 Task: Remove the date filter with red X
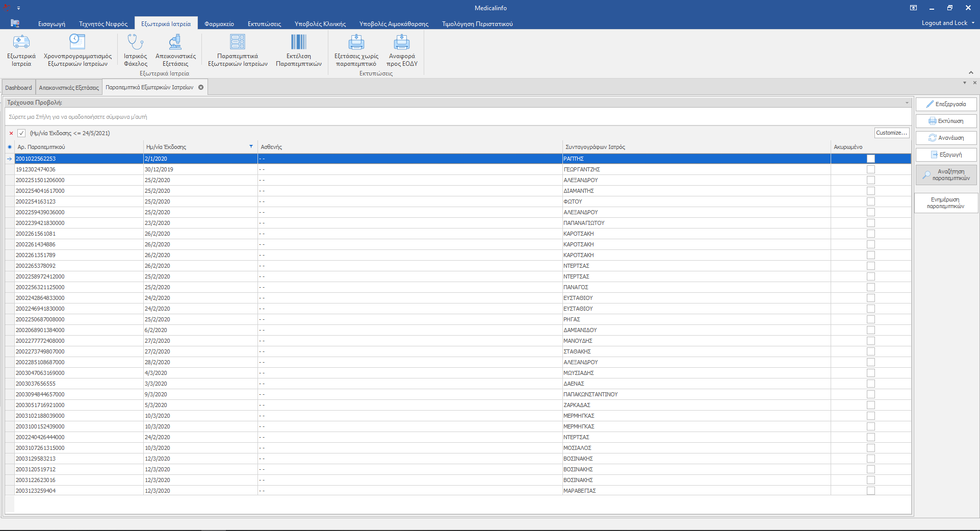tap(11, 133)
